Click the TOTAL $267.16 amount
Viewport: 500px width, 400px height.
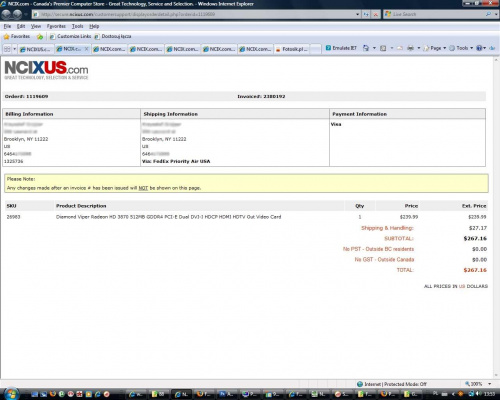[475, 270]
